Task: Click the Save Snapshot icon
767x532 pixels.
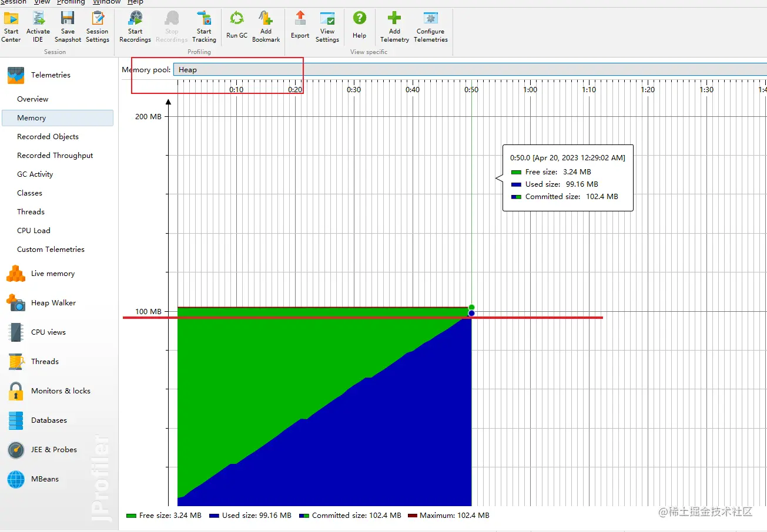Action: pos(68,18)
